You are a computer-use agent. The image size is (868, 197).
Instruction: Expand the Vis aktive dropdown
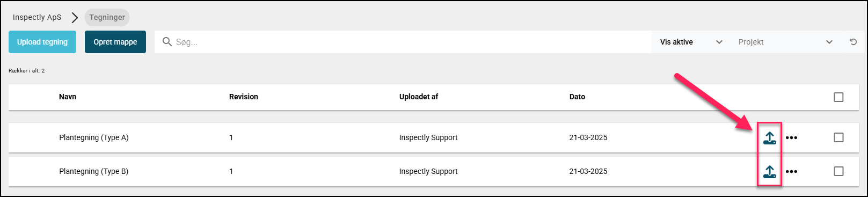coord(691,42)
